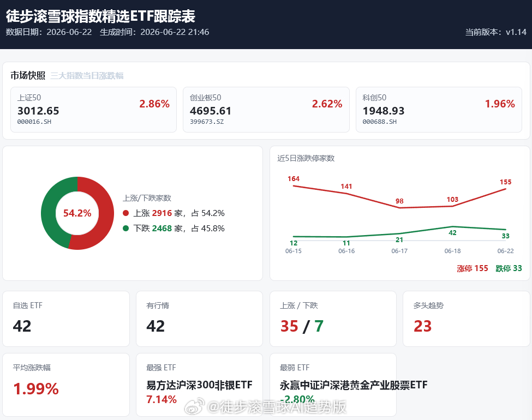Open the 创业板50 index card

[x=266, y=110]
